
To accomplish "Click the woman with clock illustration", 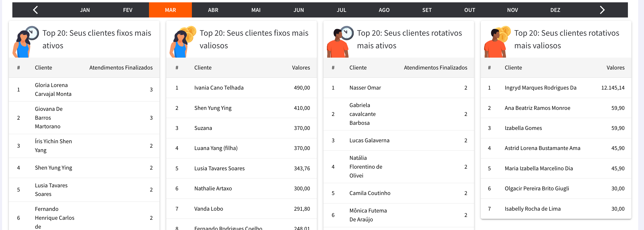I will 25,42.
